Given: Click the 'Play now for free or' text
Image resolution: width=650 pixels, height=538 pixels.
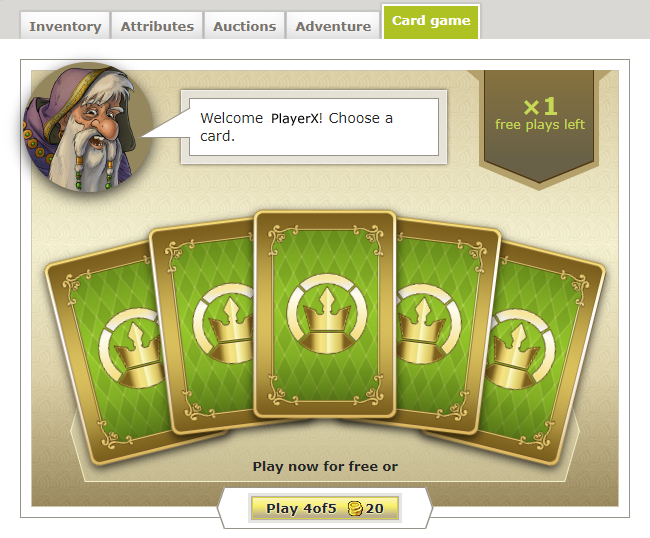Looking at the screenshot, I should pyautogui.click(x=325, y=466).
